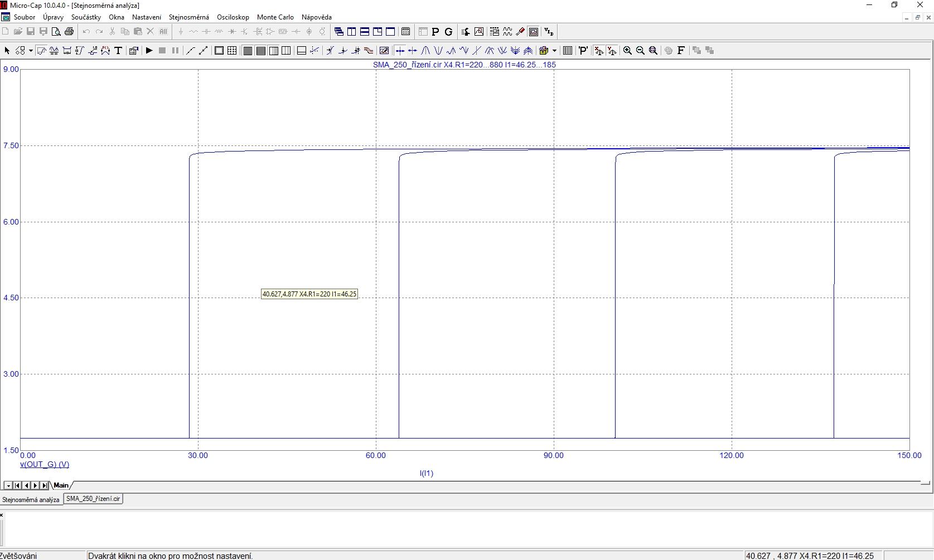The image size is (934, 560).
Task: Click the bold 'F' toolbar icon
Action: coord(681,51)
